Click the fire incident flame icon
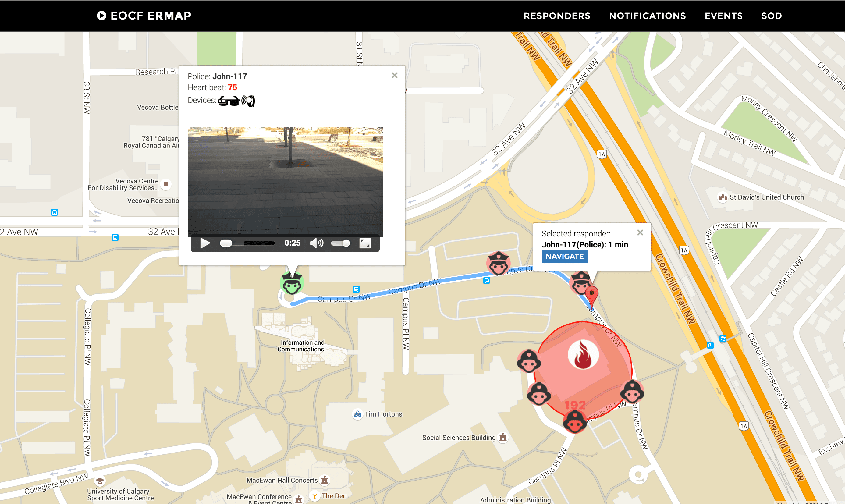Viewport: 845px width, 504px height. coord(583,355)
